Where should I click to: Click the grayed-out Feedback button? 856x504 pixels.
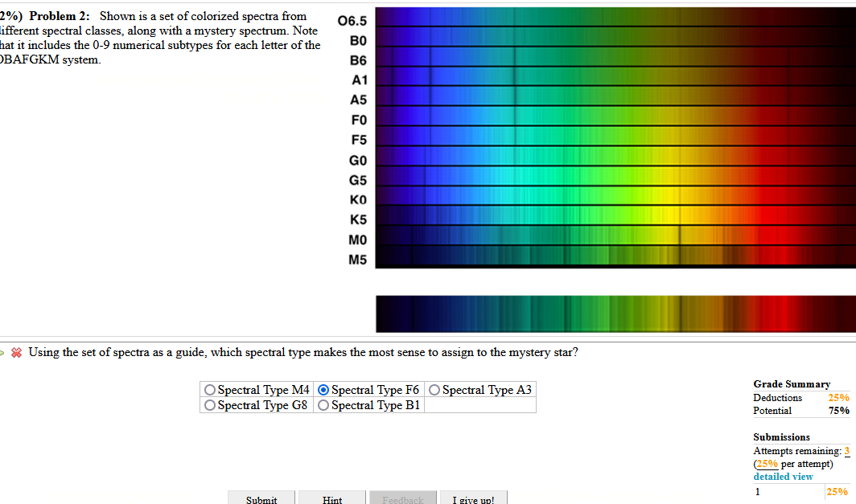click(402, 499)
